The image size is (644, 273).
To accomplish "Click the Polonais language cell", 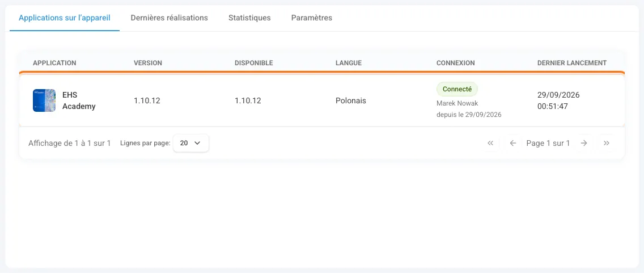I will point(351,100).
